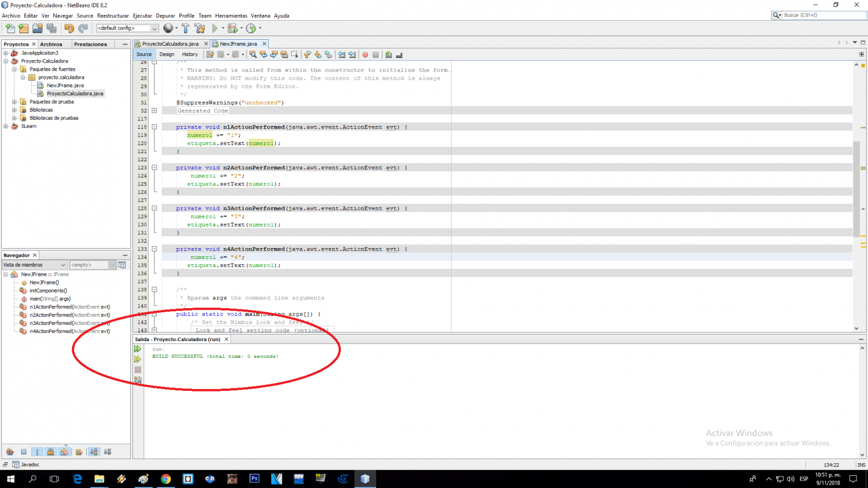Click the Javadoc status bar button
The height and width of the screenshot is (488, 868).
click(25, 464)
